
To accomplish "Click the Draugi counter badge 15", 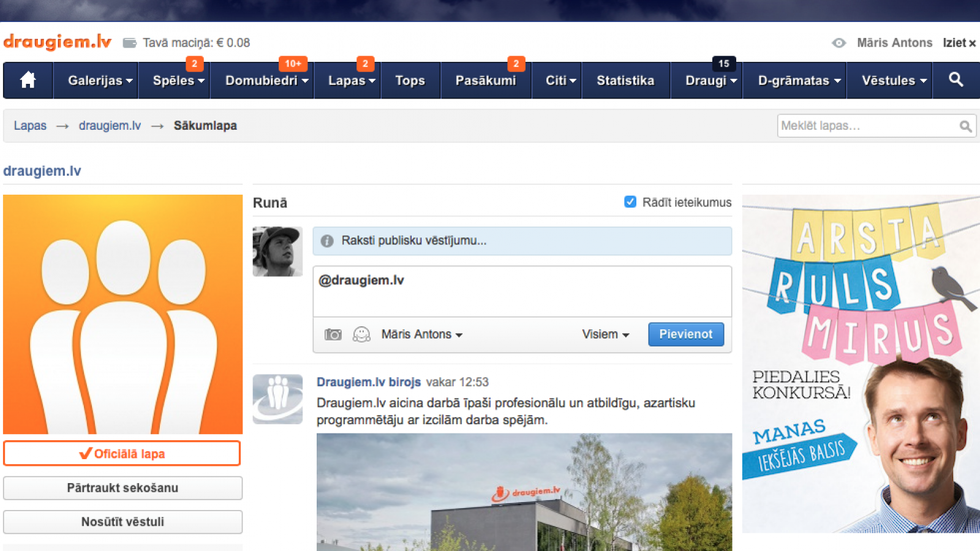I will 723,64.
